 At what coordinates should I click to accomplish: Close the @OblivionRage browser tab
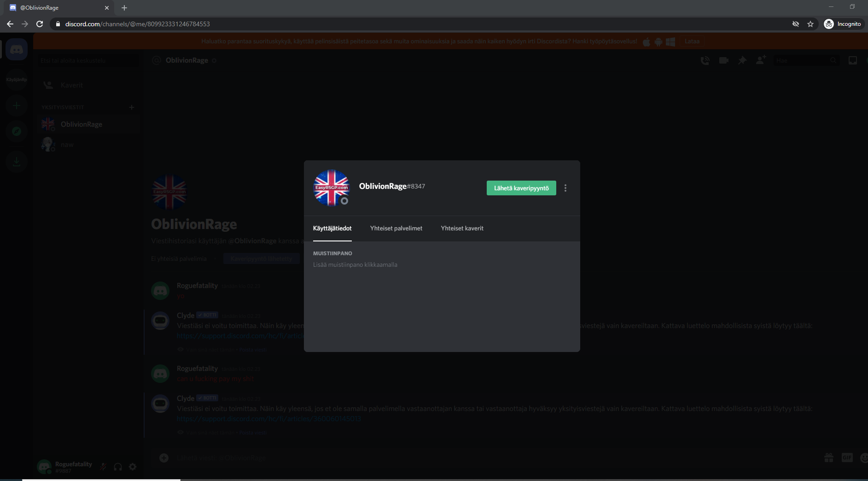point(107,8)
